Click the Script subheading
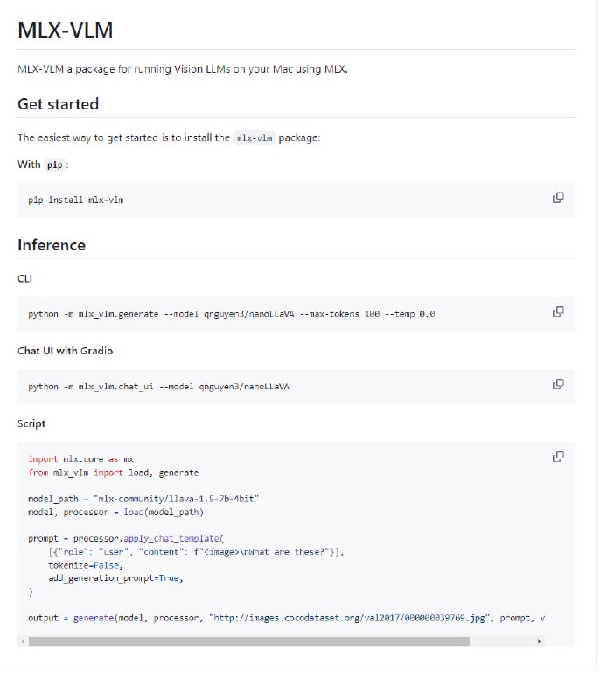This screenshot has height=700, width=600. pyautogui.click(x=31, y=423)
